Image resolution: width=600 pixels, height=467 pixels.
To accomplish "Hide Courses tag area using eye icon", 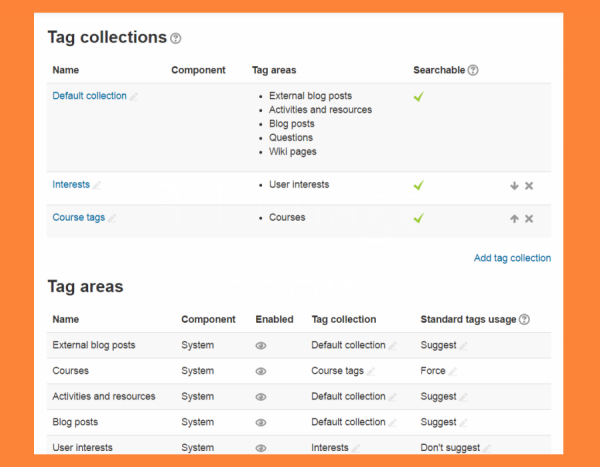I will click(x=261, y=371).
